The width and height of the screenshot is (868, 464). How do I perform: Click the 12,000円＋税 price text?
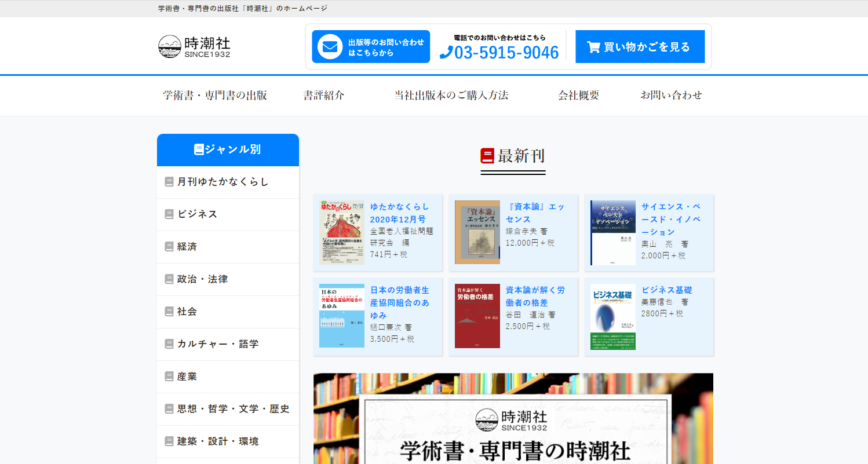tap(530, 243)
